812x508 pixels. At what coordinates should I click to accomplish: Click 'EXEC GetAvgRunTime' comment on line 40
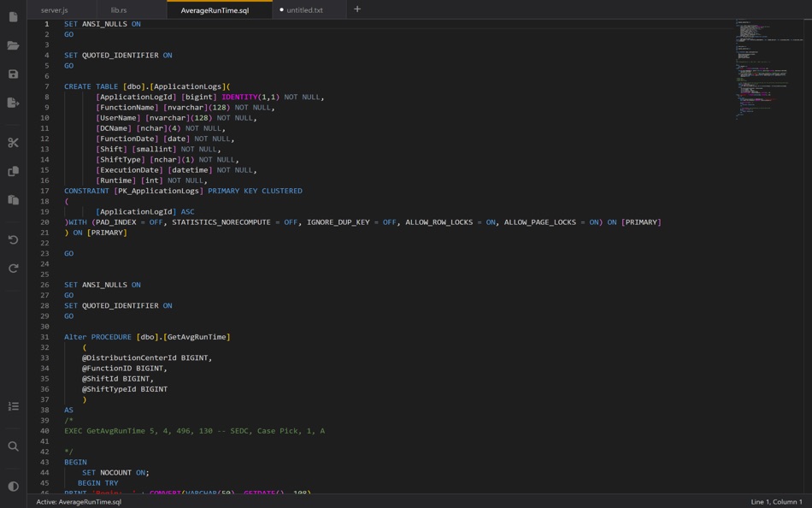click(x=104, y=431)
